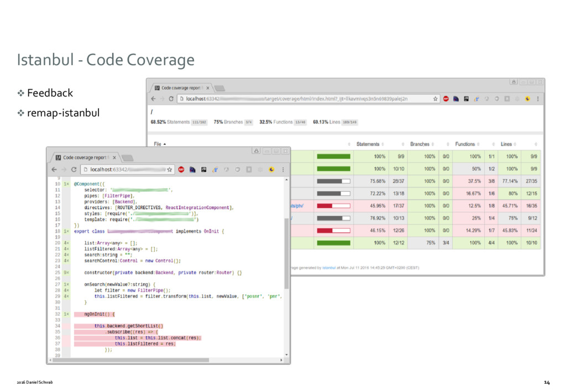
Task: Click the shield extension icon in front window
Action: coord(238,169)
